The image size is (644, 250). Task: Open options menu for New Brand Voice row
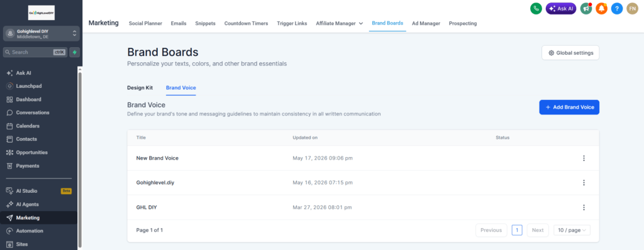584,158
